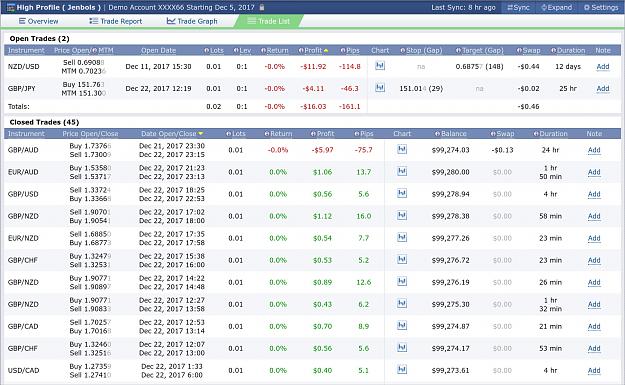Click info icon beside Stop (Gap) header
The height and width of the screenshot is (385, 625).
[x=403, y=51]
